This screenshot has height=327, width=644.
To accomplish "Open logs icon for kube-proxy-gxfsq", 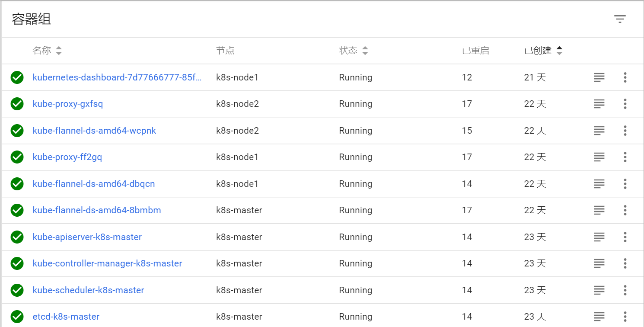I will (x=599, y=104).
